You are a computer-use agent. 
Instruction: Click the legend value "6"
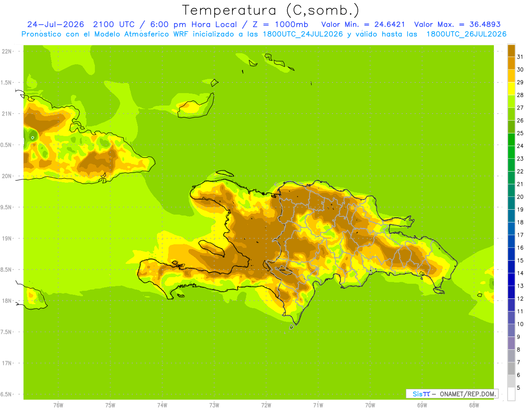pyautogui.click(x=519, y=375)
